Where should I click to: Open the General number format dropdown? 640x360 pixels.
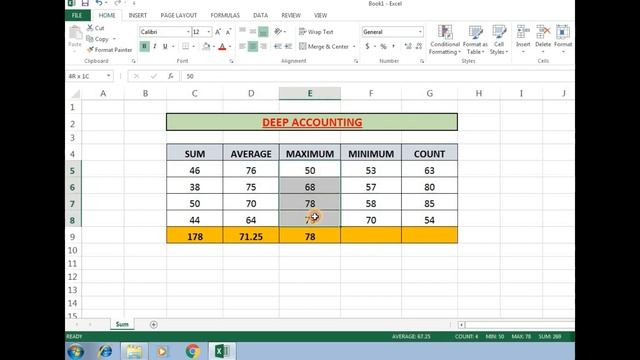(x=420, y=32)
